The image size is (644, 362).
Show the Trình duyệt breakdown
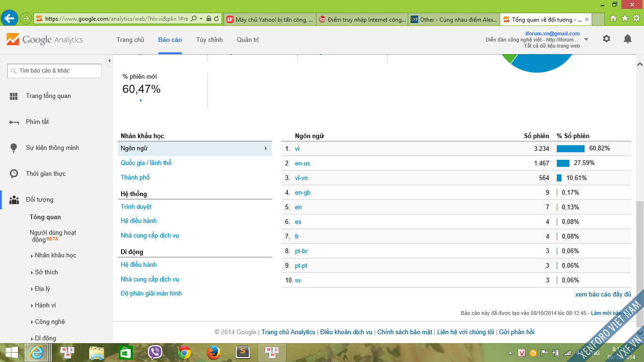pyautogui.click(x=136, y=207)
